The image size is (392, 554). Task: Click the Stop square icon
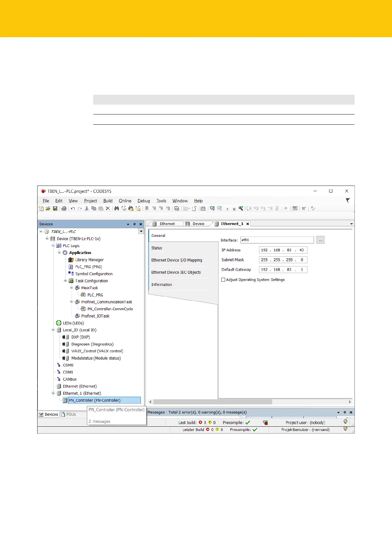pos(234,209)
